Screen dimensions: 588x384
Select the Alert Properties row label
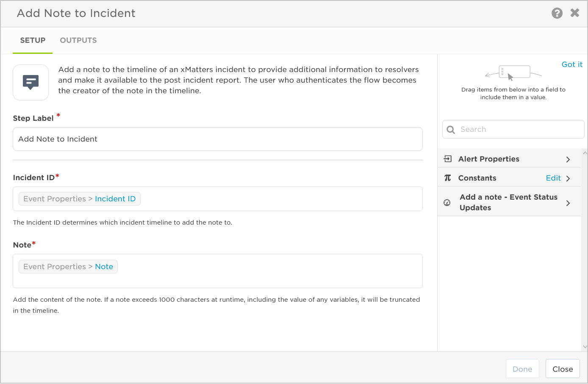coord(489,159)
